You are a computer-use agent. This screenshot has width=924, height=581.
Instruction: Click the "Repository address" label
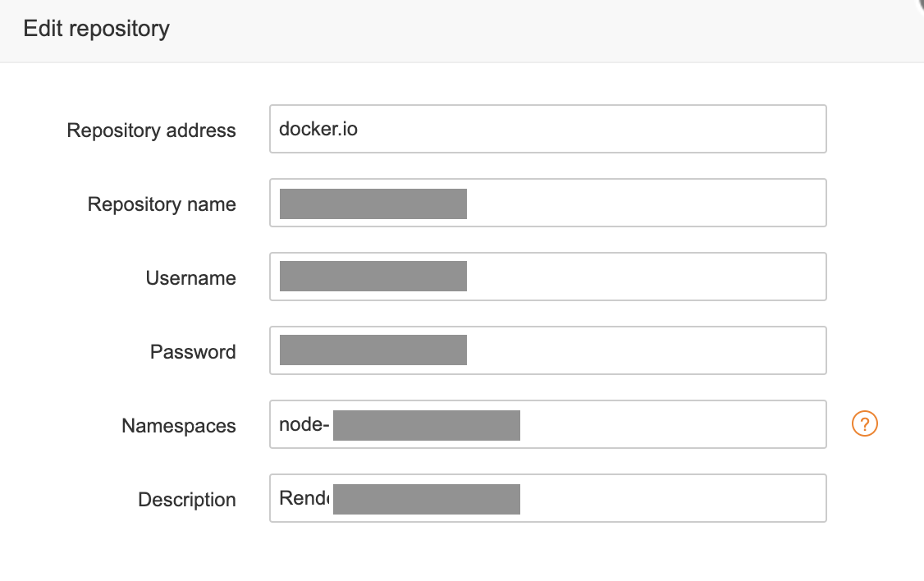pyautogui.click(x=151, y=130)
